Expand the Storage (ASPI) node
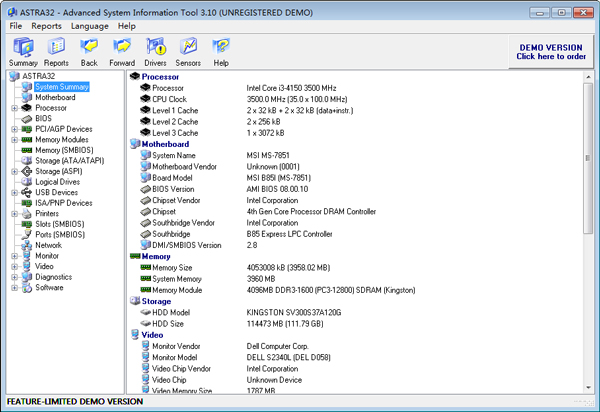This screenshot has width=600, height=412. click(x=15, y=171)
